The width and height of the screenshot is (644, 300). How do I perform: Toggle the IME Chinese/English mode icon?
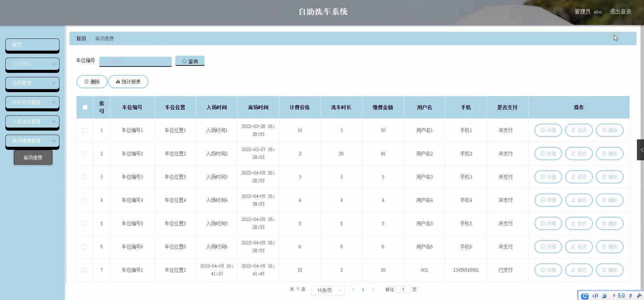click(595, 296)
